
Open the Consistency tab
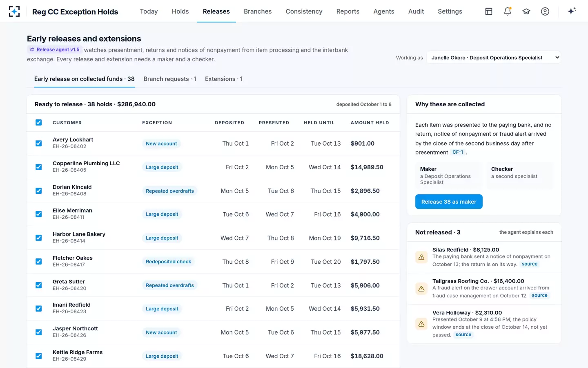click(304, 11)
